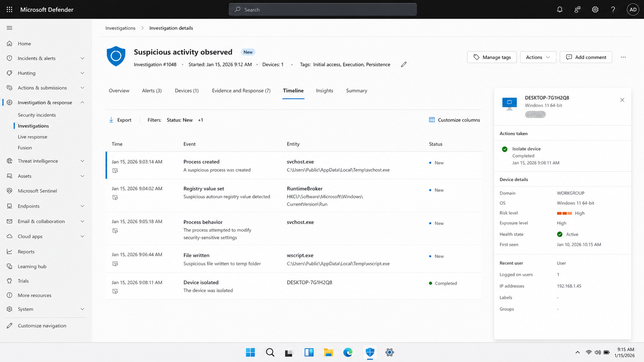Open Security incidents sub-item
This screenshot has width=644, height=362.
tap(37, 115)
